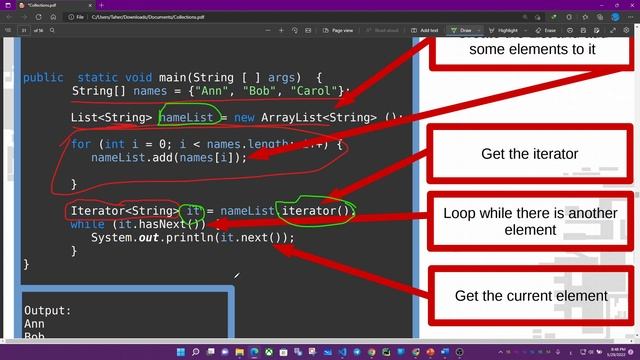640x360 pixels.
Task: Select the Draw tool
Action: [x=461, y=30]
